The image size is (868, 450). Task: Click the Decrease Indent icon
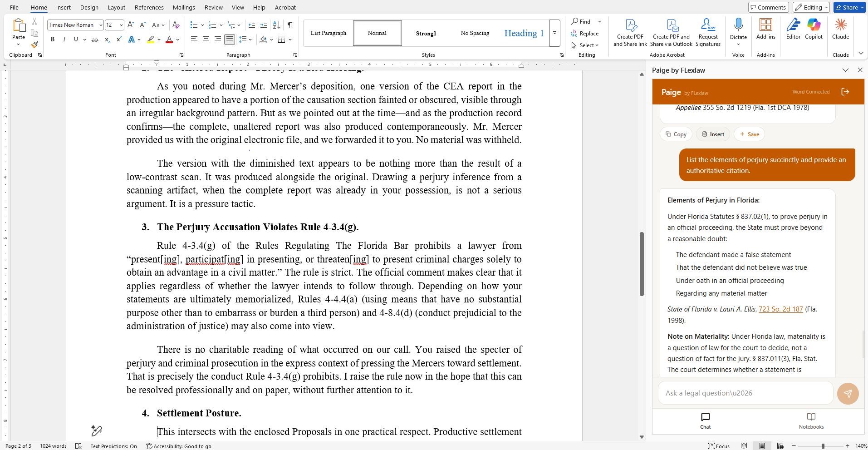252,25
